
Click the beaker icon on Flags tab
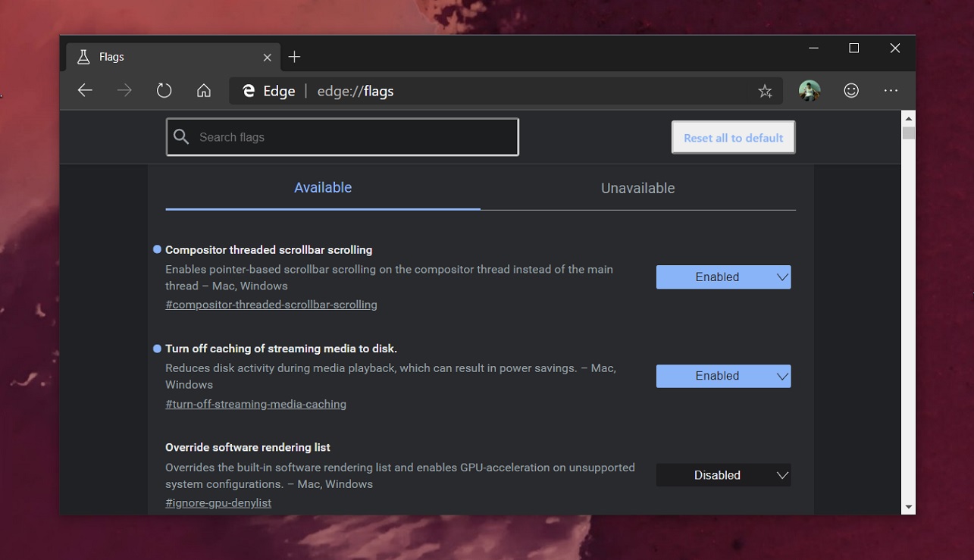tap(84, 57)
